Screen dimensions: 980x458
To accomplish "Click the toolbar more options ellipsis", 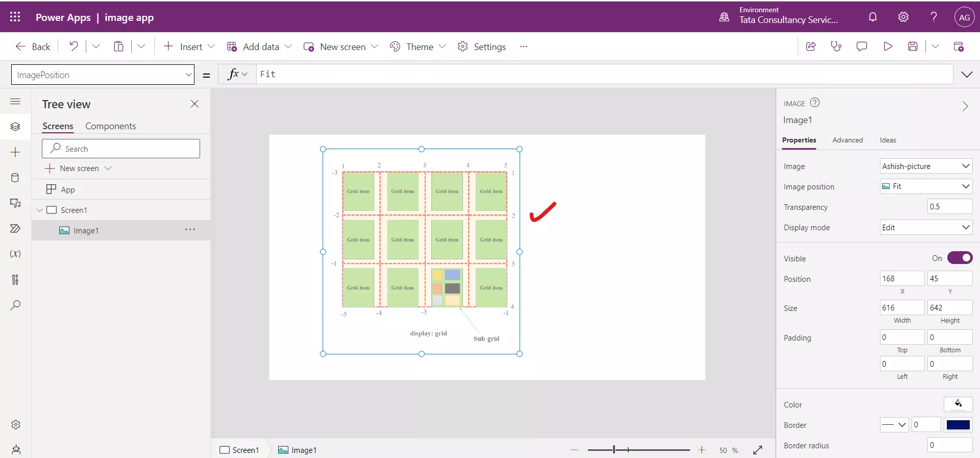I will coord(523,46).
